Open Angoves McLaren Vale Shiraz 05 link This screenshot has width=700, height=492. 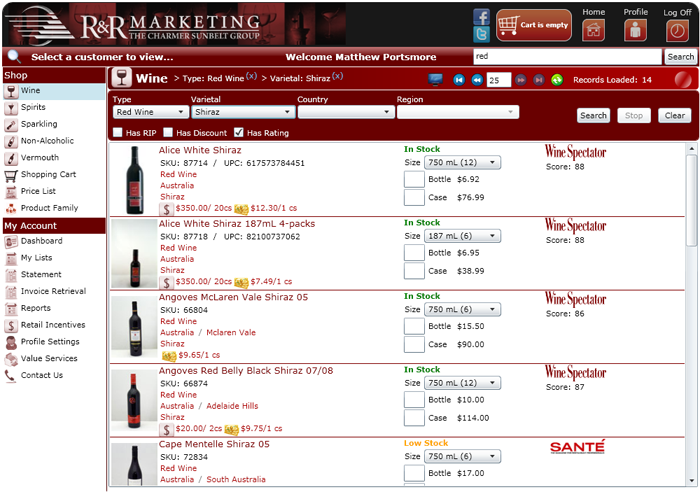point(233,297)
